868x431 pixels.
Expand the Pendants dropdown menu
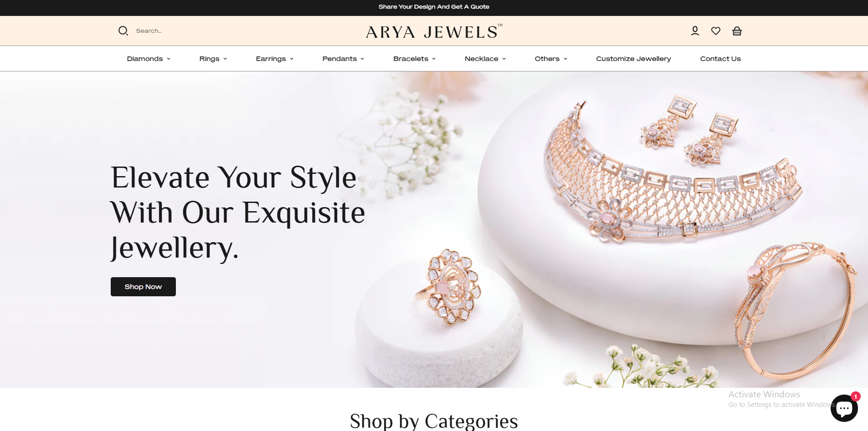coord(343,59)
